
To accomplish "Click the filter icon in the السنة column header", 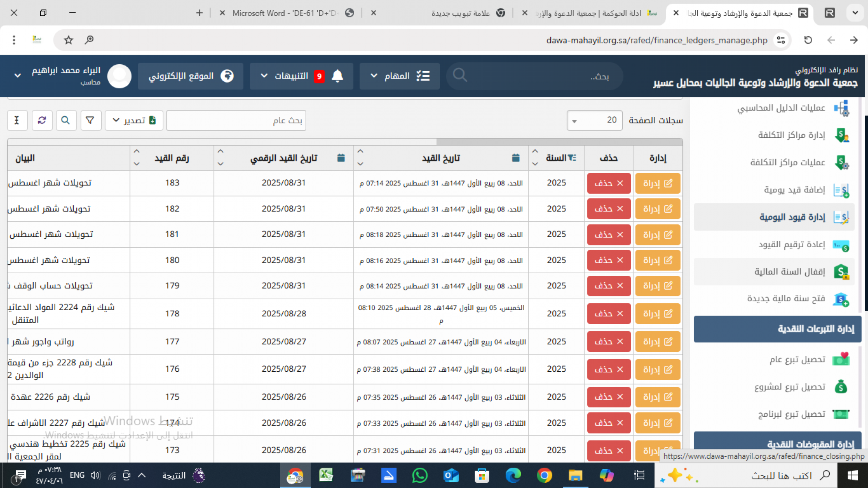I will pyautogui.click(x=572, y=158).
